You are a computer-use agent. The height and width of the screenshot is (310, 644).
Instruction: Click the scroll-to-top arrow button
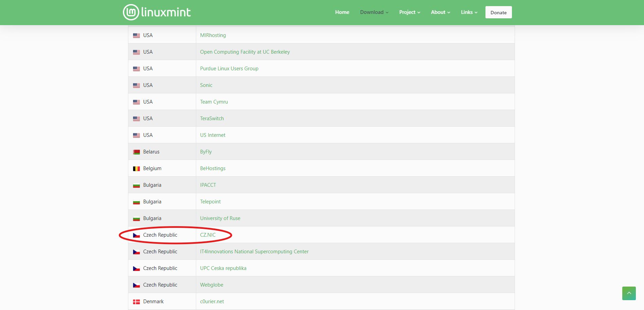click(x=629, y=293)
